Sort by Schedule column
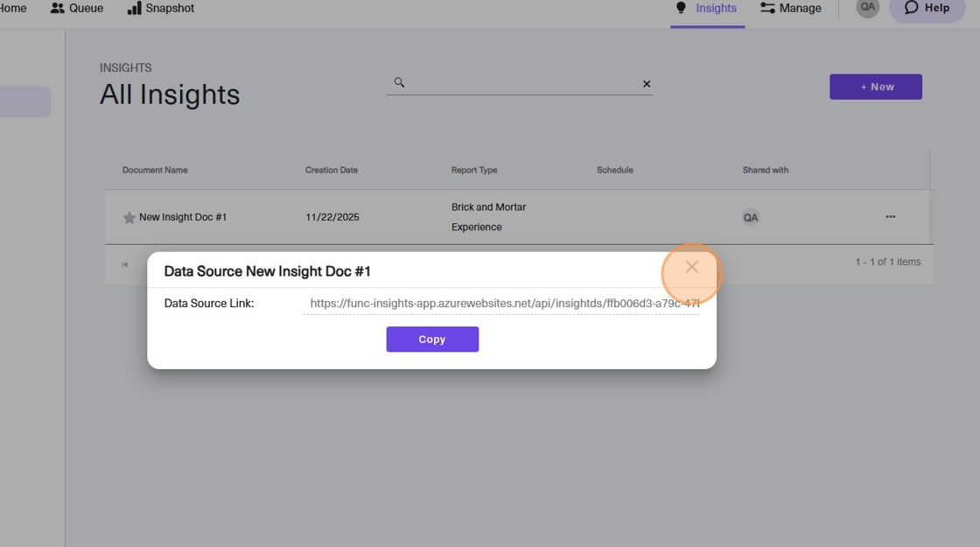The height and width of the screenshot is (547, 980). [x=615, y=170]
